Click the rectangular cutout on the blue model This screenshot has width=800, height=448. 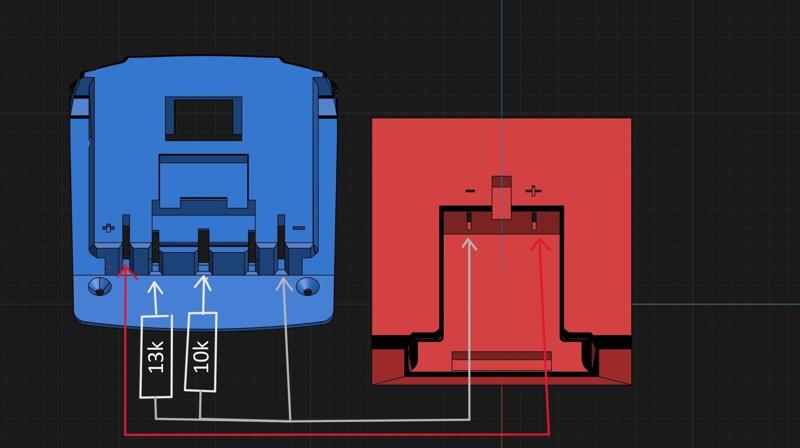204,118
